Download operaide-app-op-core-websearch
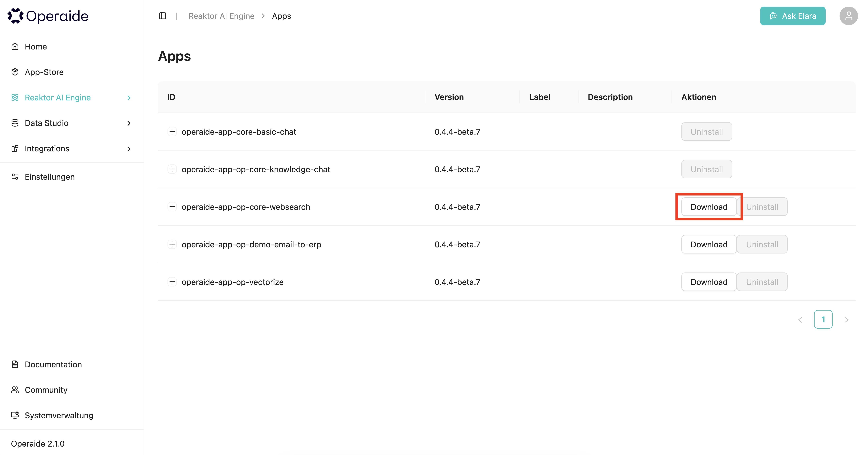 click(x=709, y=207)
